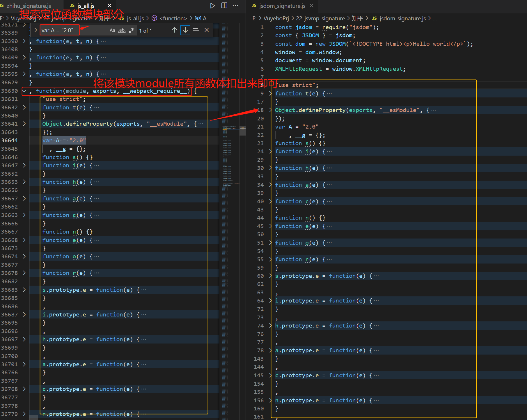Expand folded function at line 36595
This screenshot has height=420, width=527.
click(24, 74)
